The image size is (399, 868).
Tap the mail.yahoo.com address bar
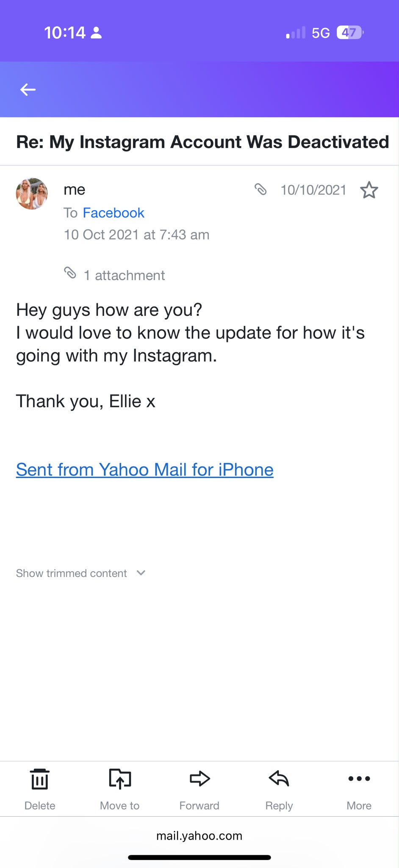199,836
